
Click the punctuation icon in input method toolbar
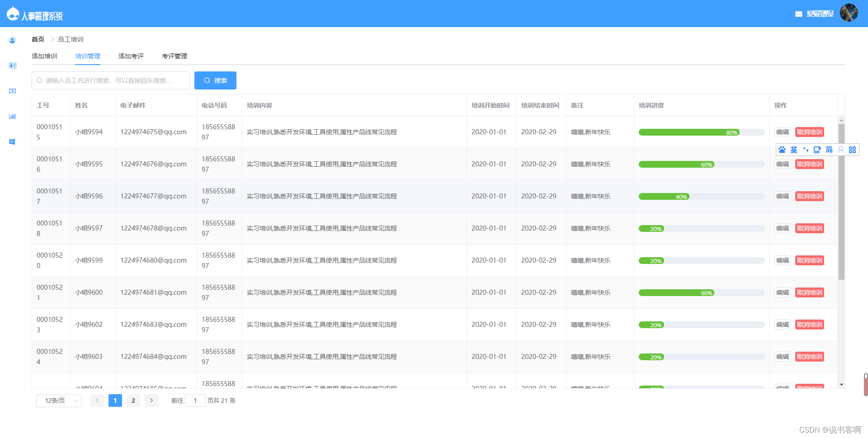(x=806, y=150)
